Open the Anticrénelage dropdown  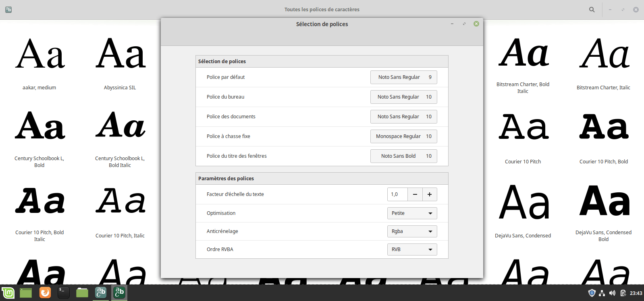click(412, 231)
